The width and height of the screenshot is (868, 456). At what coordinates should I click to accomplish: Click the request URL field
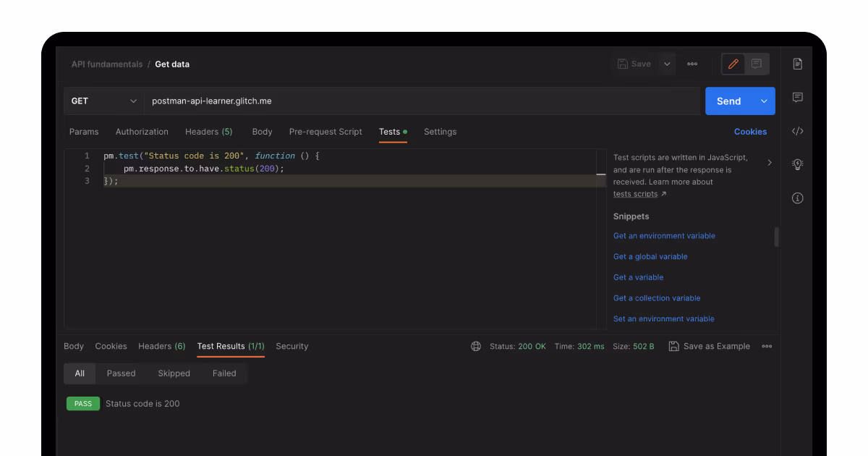(x=422, y=101)
